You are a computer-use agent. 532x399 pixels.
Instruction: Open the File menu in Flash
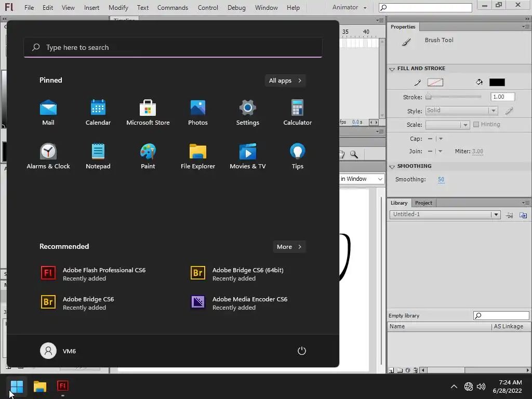pos(29,7)
